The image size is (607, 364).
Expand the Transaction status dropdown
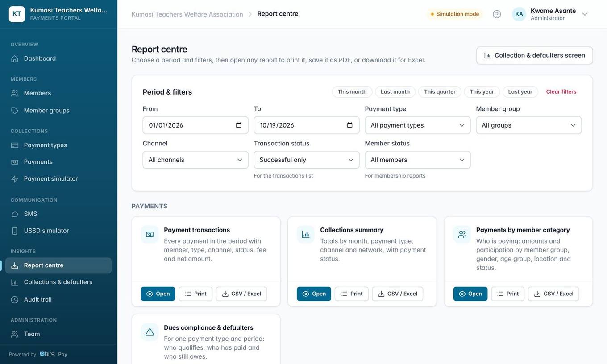(307, 160)
